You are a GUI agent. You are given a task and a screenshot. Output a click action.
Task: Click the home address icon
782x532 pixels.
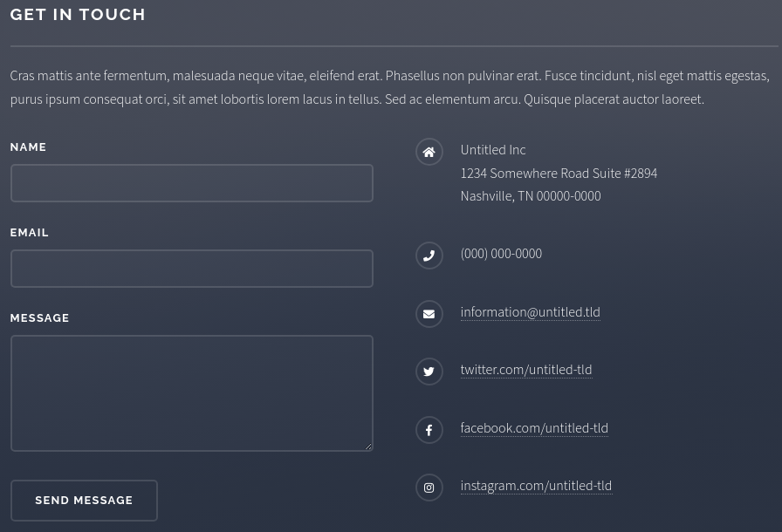click(x=429, y=152)
